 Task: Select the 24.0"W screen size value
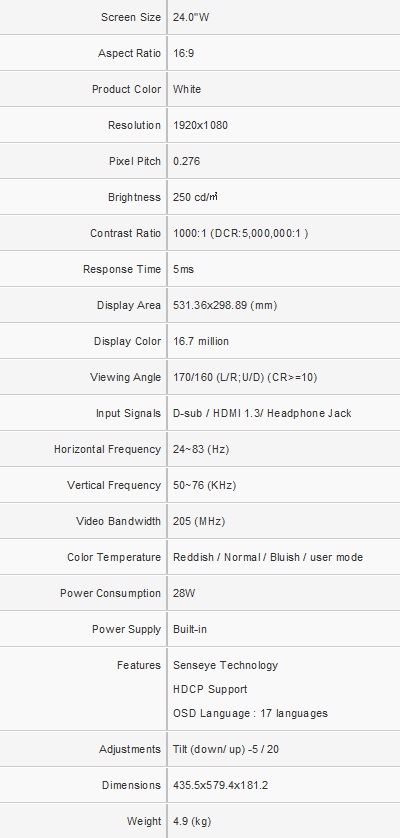click(191, 17)
